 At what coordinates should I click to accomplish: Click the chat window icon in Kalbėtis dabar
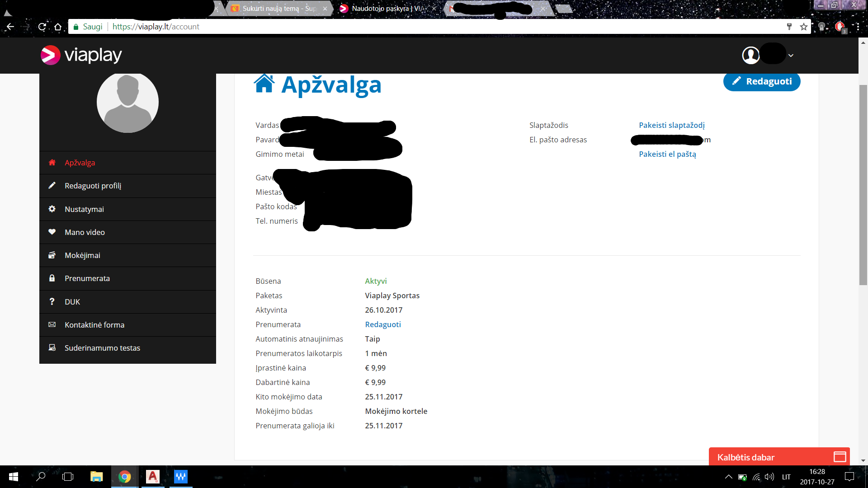840,457
